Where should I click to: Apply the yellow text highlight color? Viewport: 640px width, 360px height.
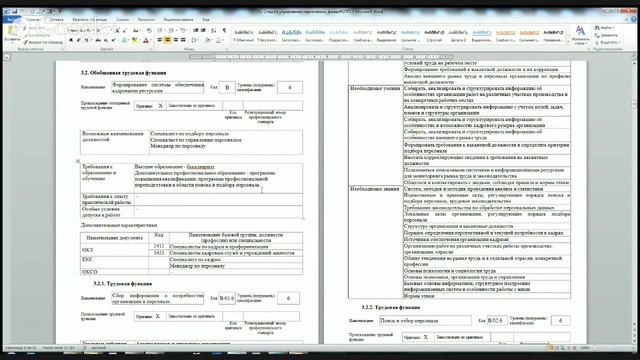pos(135,40)
